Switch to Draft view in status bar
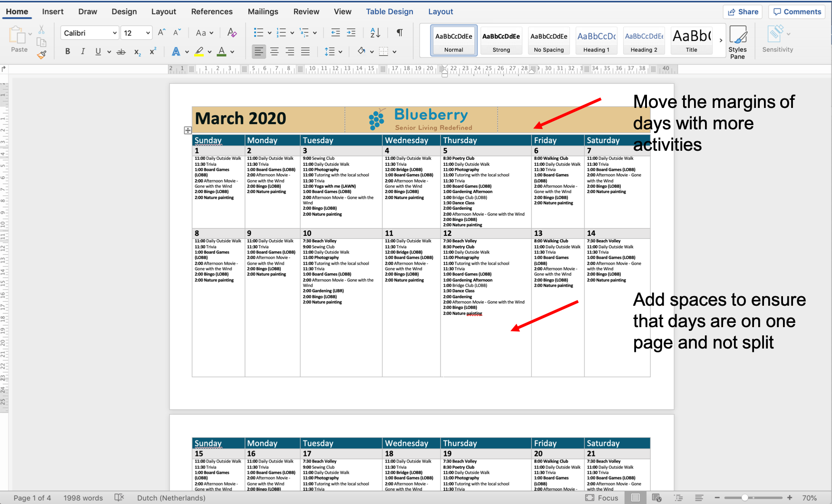The height and width of the screenshot is (504, 832). [699, 498]
